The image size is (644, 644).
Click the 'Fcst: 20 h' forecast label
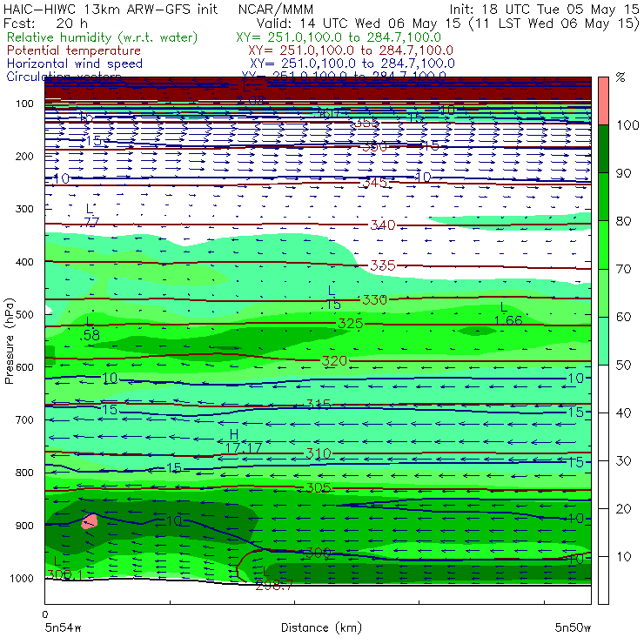click(x=45, y=23)
